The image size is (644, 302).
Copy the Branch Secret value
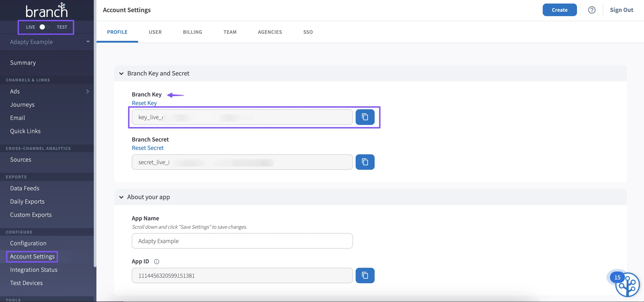point(365,162)
